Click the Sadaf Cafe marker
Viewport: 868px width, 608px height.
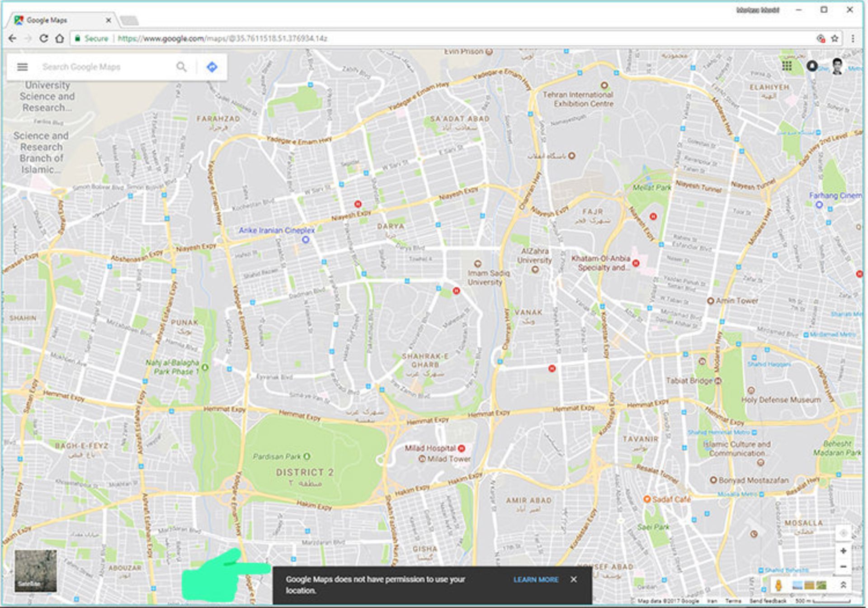point(647,499)
